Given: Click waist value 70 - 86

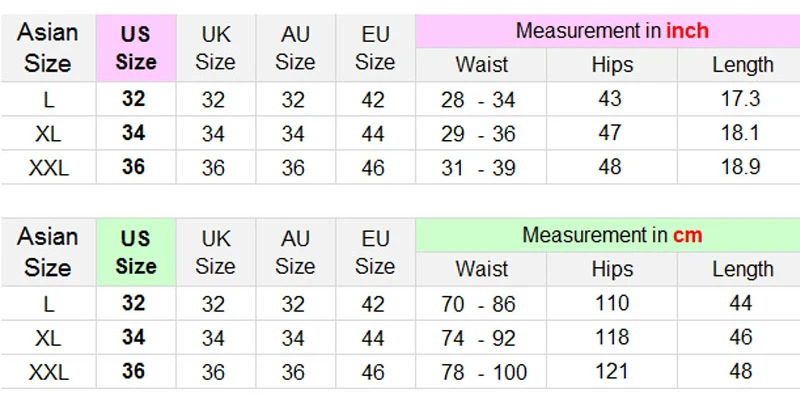Looking at the screenshot, I should 479,304.
